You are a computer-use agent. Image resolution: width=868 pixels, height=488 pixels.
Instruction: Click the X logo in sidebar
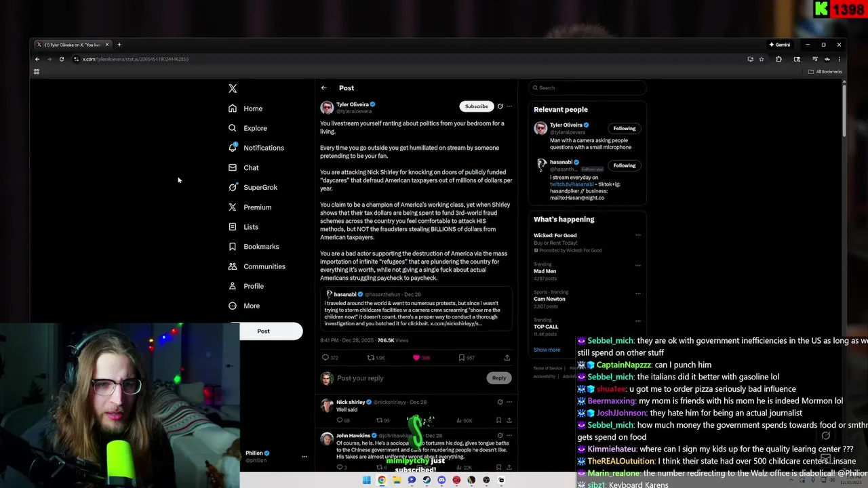pos(233,88)
